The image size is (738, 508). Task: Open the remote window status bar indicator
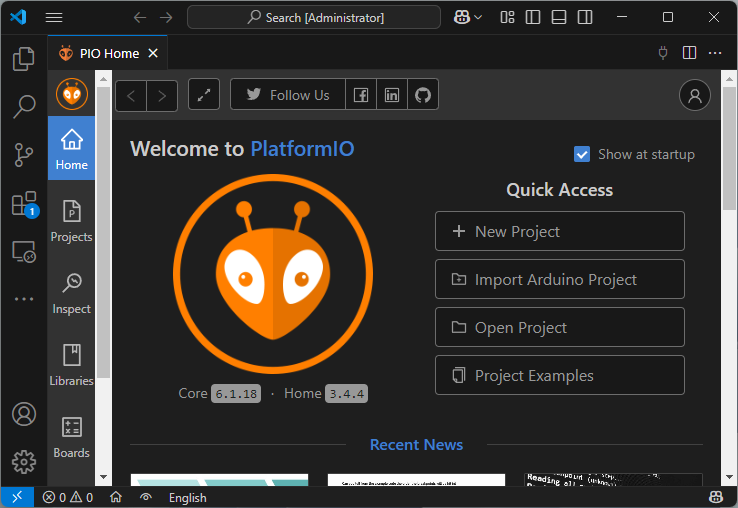pos(17,497)
